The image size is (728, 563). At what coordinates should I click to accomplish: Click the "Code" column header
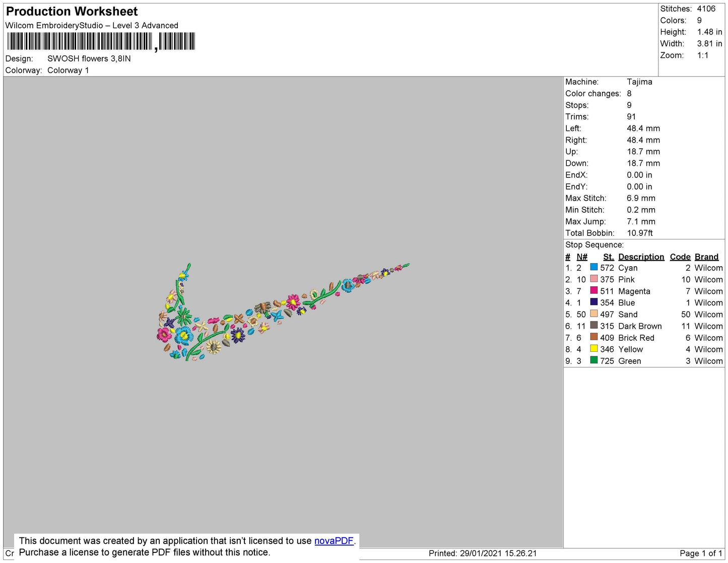[x=680, y=257]
